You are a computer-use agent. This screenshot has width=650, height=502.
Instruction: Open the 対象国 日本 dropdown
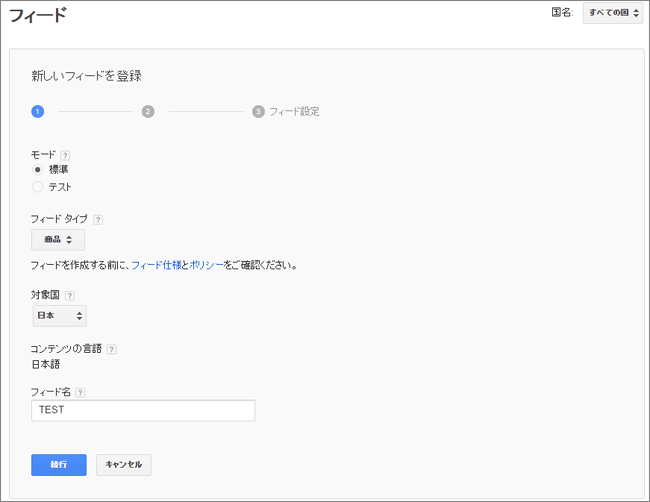pyautogui.click(x=60, y=316)
